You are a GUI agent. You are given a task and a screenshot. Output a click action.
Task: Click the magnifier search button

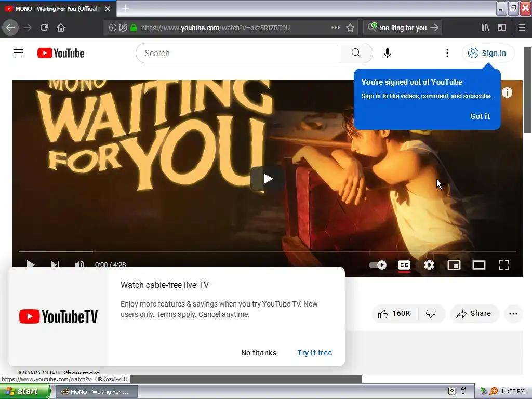(356, 53)
